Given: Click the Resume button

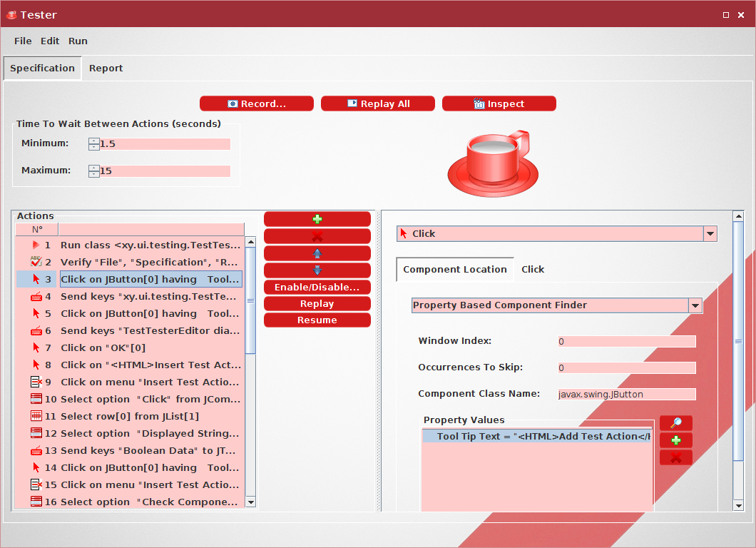Looking at the screenshot, I should 317,320.
